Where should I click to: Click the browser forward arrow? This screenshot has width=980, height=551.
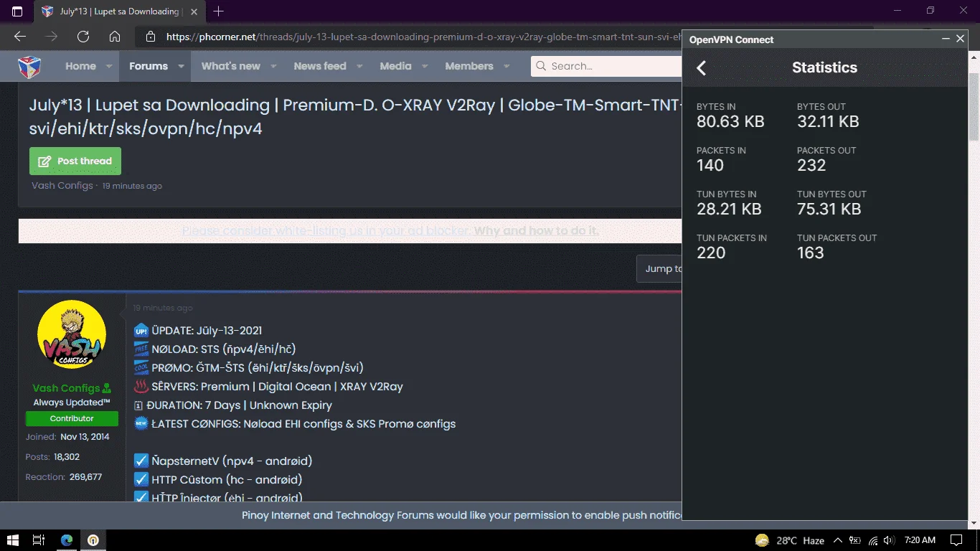pos(52,37)
